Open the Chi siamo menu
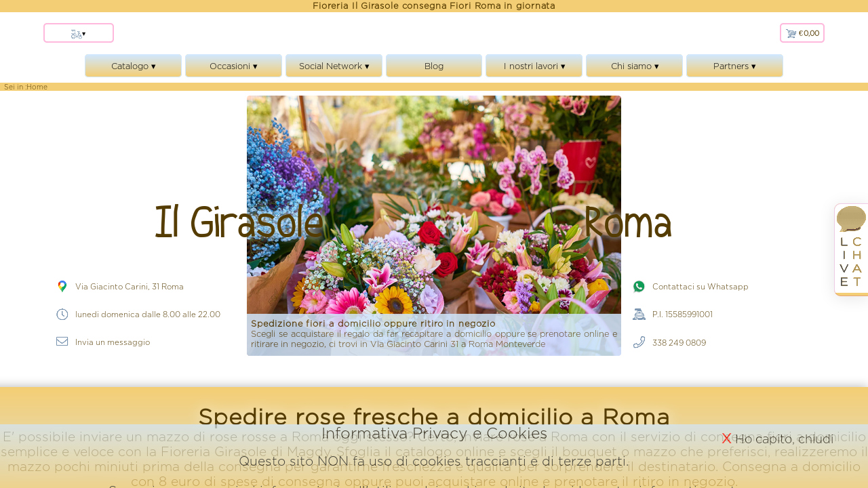Image resolution: width=868 pixels, height=488 pixels. [633, 66]
